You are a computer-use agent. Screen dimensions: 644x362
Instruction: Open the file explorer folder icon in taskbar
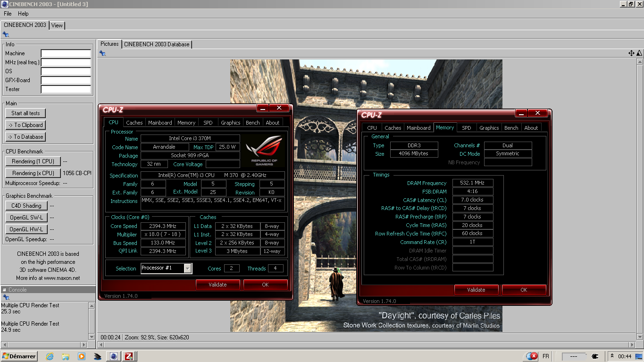click(66, 356)
